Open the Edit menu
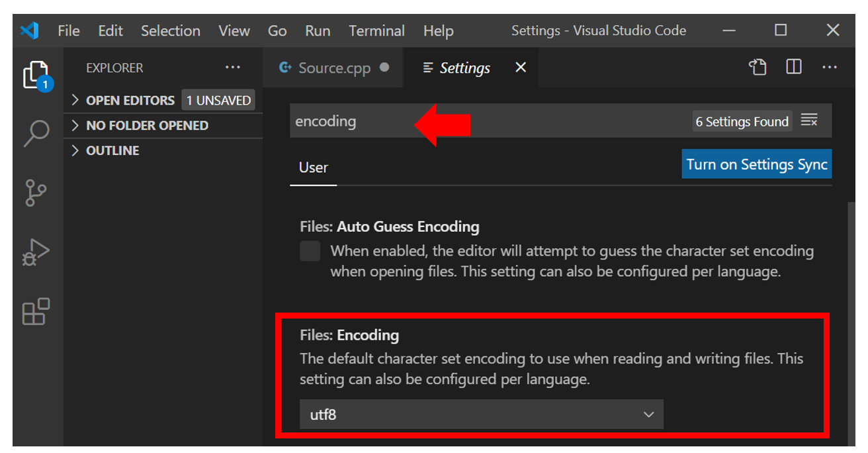 [110, 30]
